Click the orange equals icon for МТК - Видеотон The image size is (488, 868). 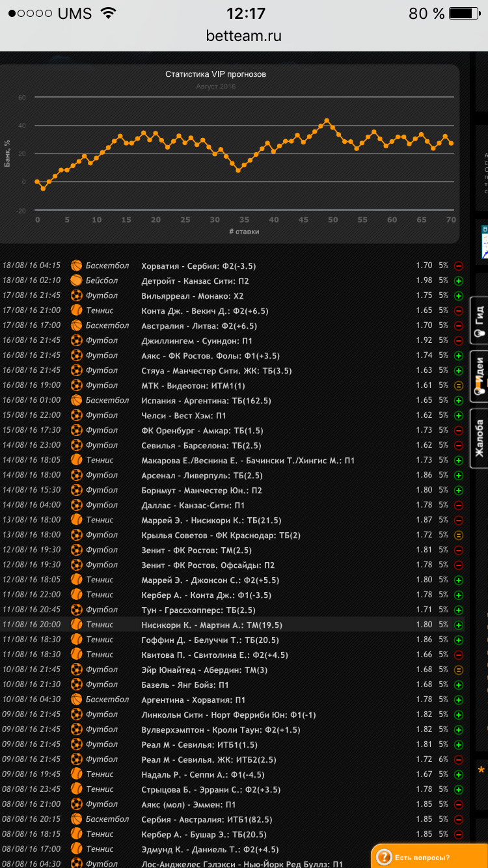tap(459, 386)
